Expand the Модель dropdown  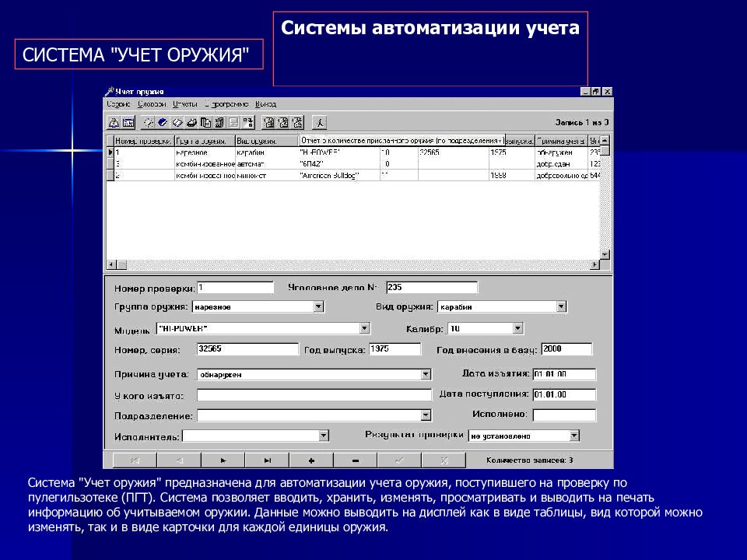364,328
